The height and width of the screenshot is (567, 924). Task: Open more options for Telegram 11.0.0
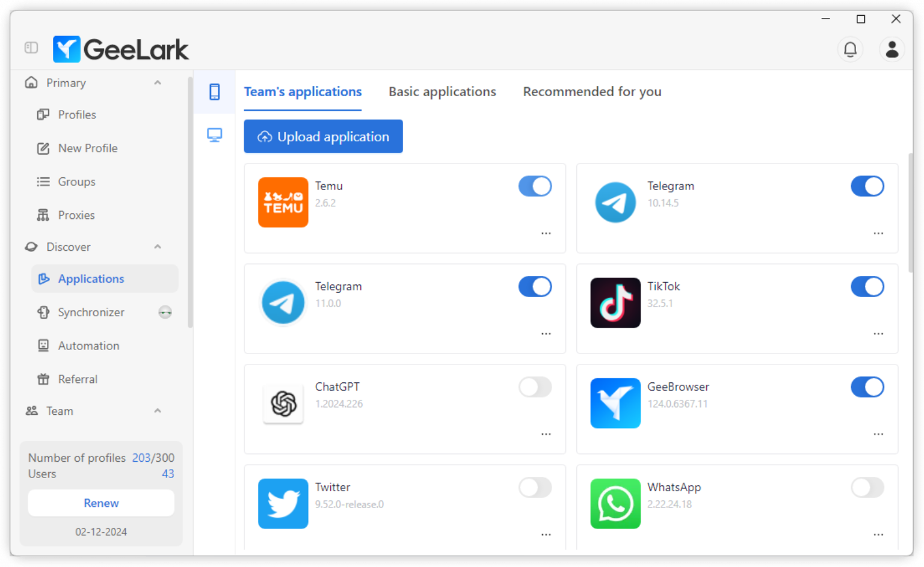(x=546, y=334)
